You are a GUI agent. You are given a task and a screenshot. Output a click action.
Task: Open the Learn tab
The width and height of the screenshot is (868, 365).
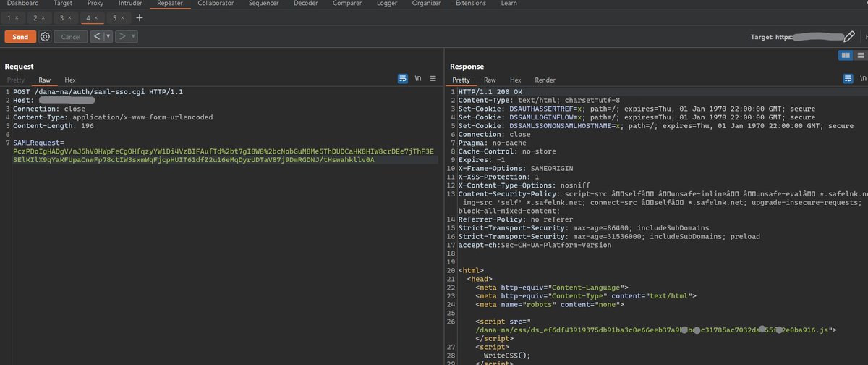pyautogui.click(x=509, y=4)
